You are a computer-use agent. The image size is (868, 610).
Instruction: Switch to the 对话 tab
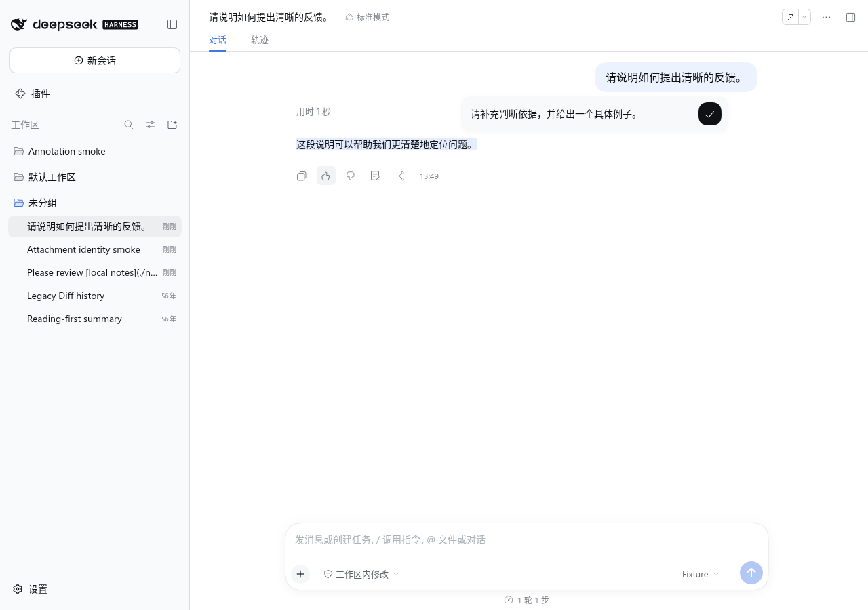(x=218, y=40)
